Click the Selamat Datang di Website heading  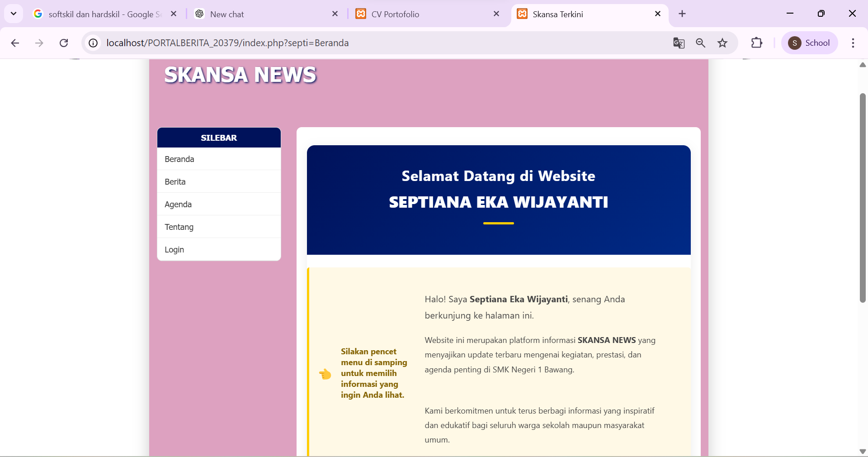pos(499,176)
